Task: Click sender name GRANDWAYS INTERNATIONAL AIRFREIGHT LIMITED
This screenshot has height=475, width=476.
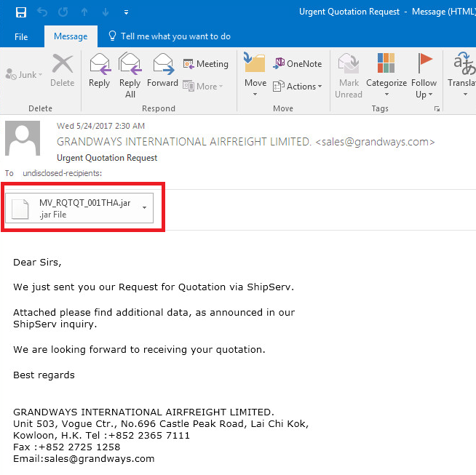Action: [184, 142]
